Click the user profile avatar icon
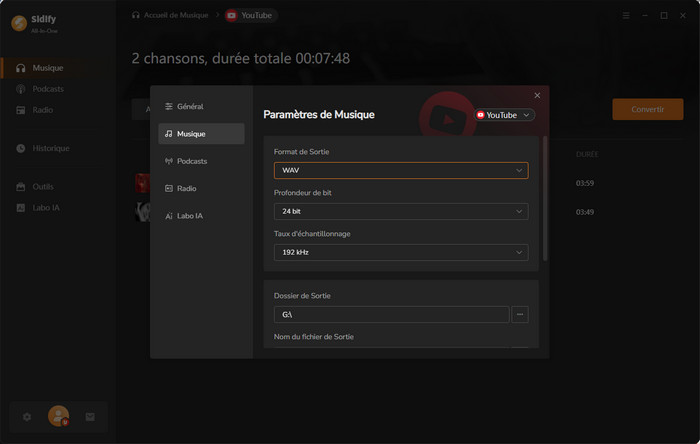The width and height of the screenshot is (700, 444). 58,416
